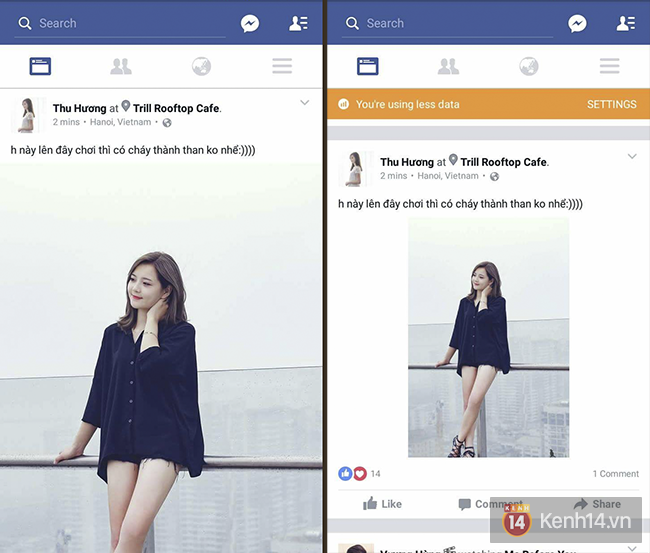
Task: Open SETTINGS in less data banner
Action: [x=612, y=104]
